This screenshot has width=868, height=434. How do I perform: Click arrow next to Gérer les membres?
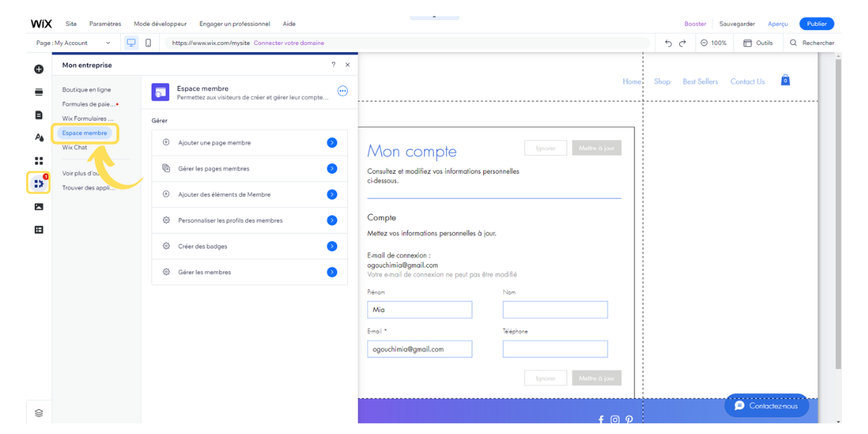pyautogui.click(x=332, y=272)
